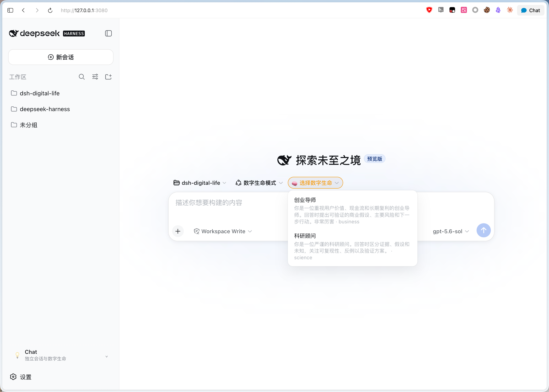The height and width of the screenshot is (392, 549).
Task: Click the Chat 独立会话与数字生命 entry
Action: tap(61, 355)
